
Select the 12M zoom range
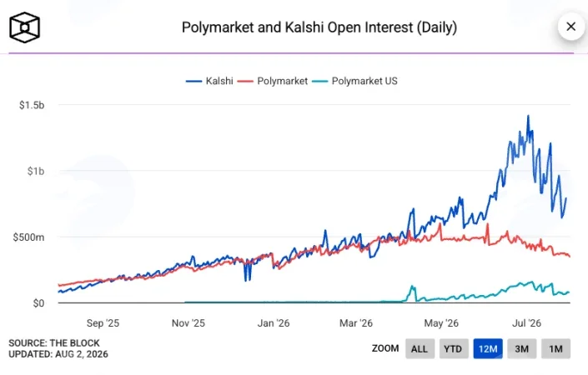[x=488, y=349]
